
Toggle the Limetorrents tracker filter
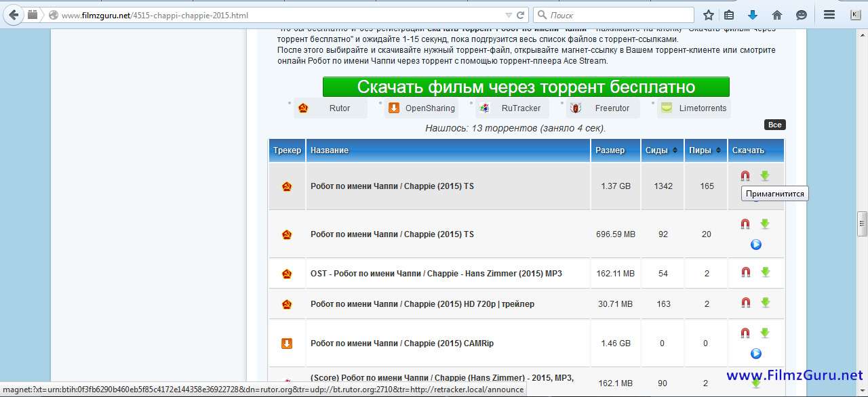694,108
